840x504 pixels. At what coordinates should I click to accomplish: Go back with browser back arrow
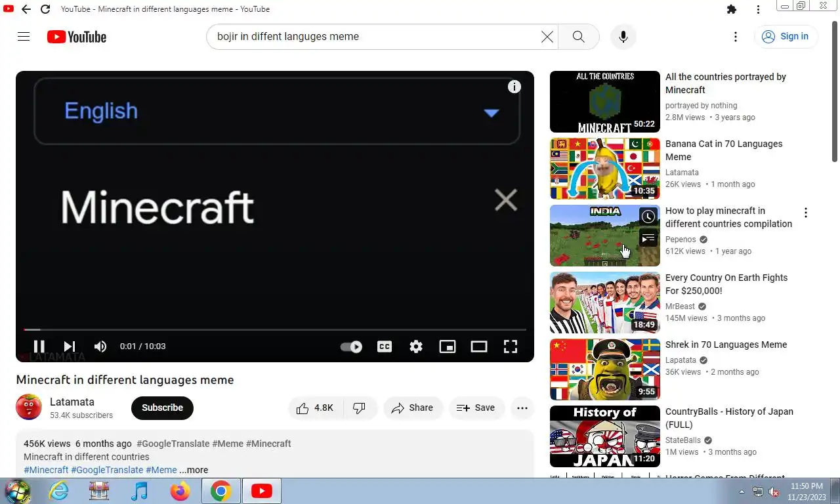(x=26, y=9)
